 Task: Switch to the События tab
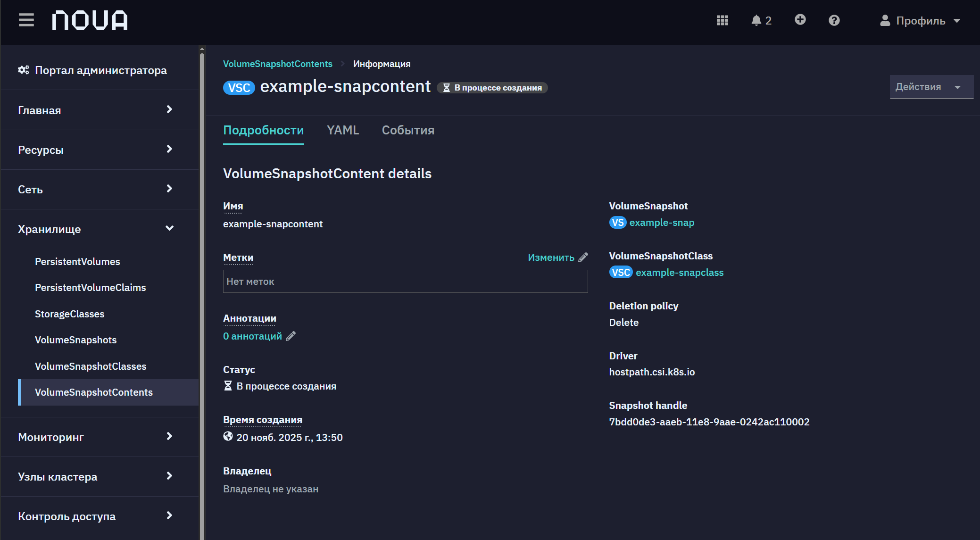pos(408,130)
